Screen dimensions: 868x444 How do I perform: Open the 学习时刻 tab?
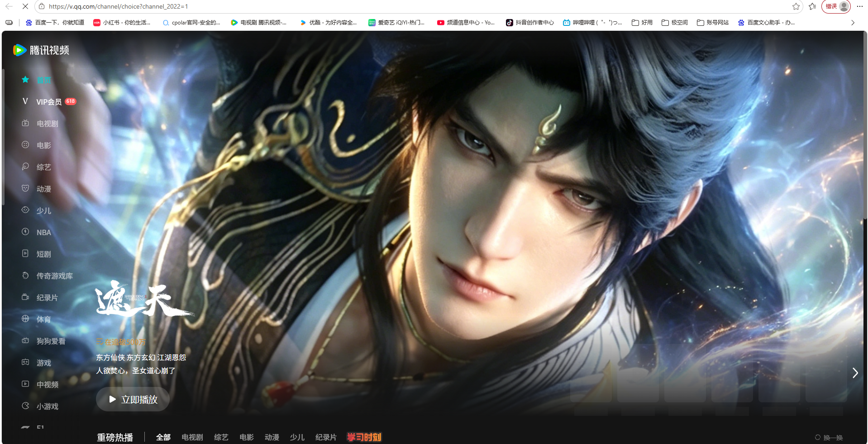pyautogui.click(x=364, y=437)
